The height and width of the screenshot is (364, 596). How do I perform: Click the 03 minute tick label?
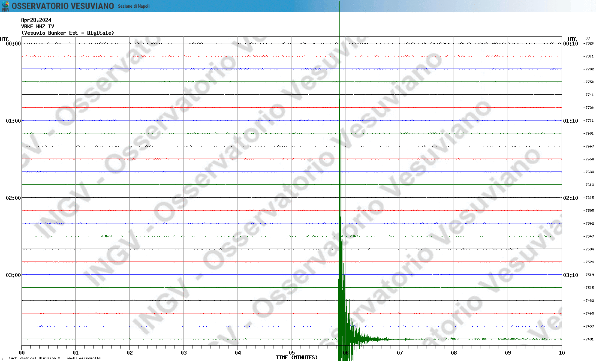[184, 353]
